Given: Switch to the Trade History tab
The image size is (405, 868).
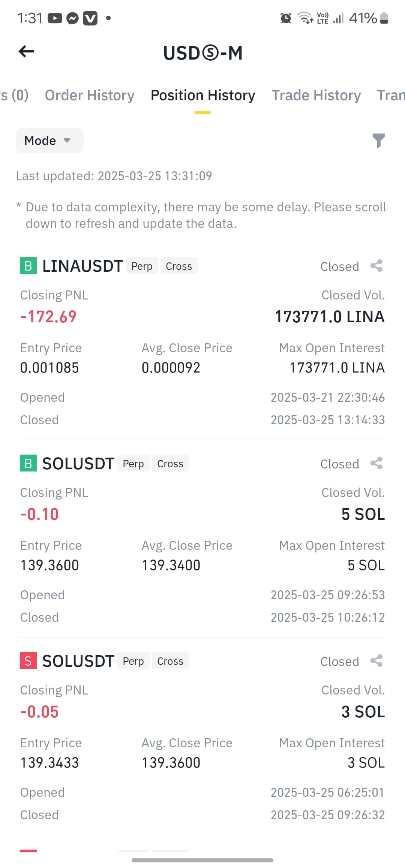Looking at the screenshot, I should (x=316, y=95).
